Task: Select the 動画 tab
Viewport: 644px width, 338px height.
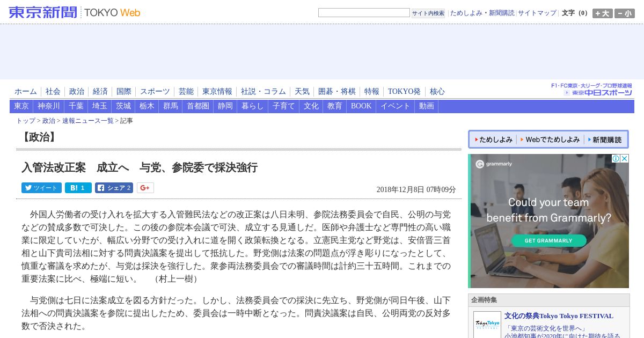Action: click(x=427, y=106)
